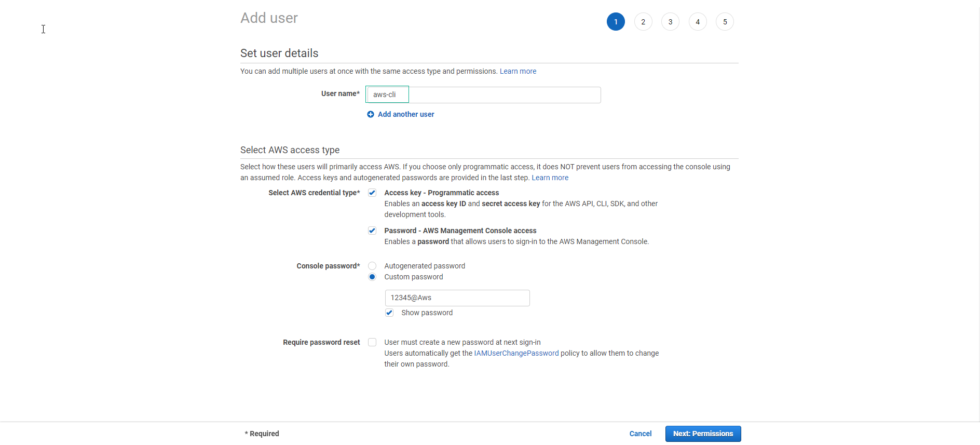Enable Require password reset checkbox
The width and height of the screenshot is (980, 445).
tap(372, 342)
